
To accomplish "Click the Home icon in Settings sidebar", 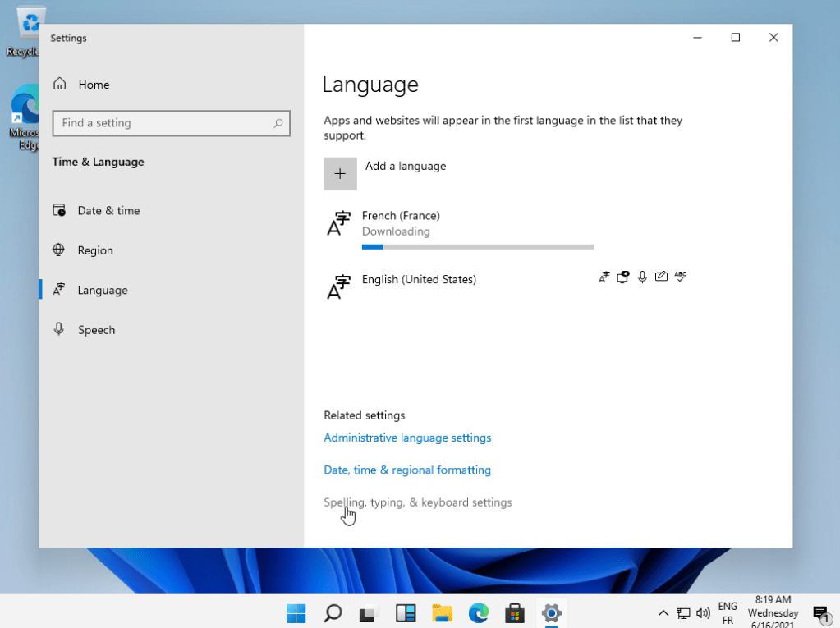I will coord(60,85).
